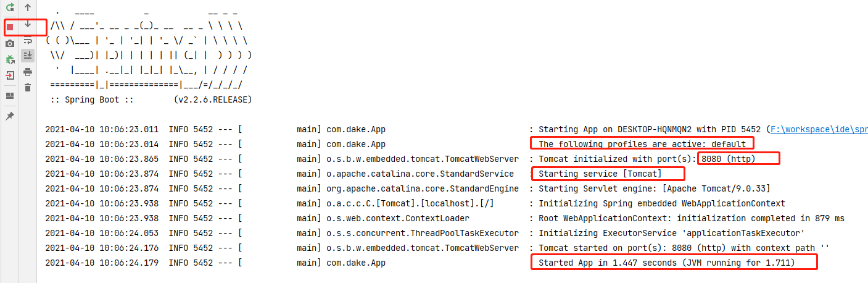Print console output with printer icon
Viewport: 868px width, 283px height.
[28, 72]
